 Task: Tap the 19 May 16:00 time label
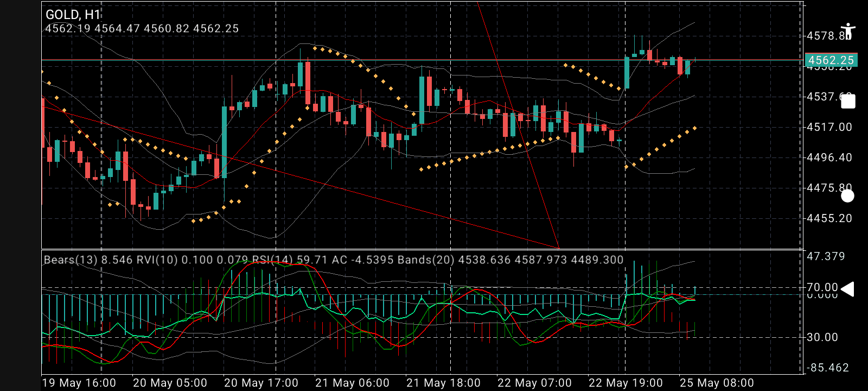79,383
